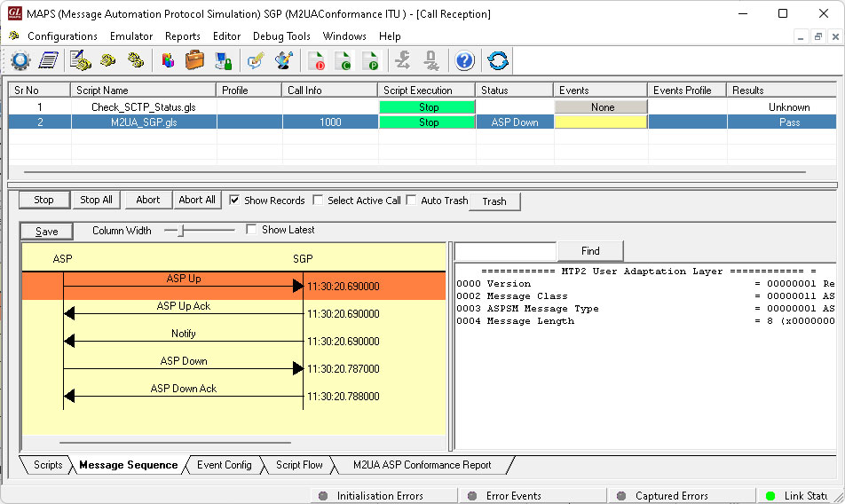Click the Find search input field
The width and height of the screenshot is (845, 504).
pos(506,251)
